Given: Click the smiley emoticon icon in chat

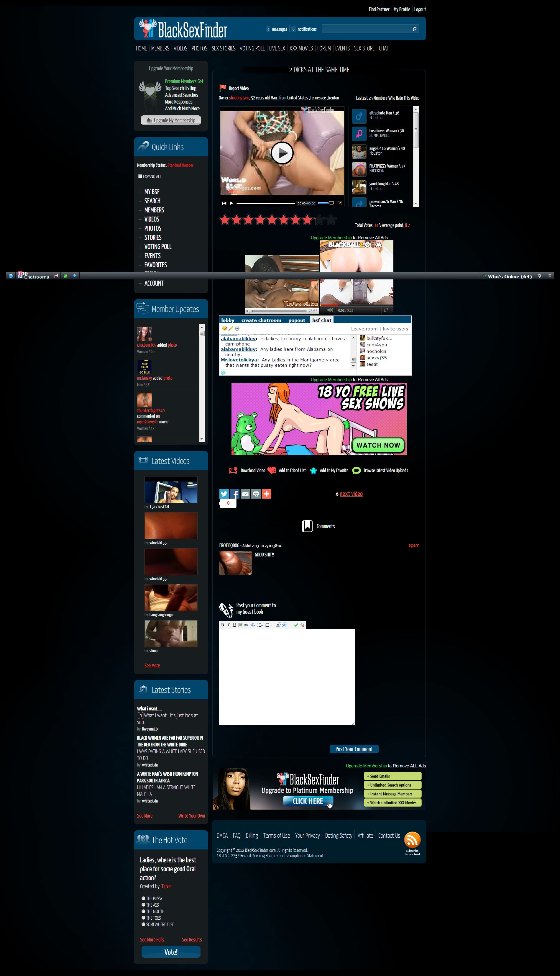Looking at the screenshot, I should pos(224,328).
